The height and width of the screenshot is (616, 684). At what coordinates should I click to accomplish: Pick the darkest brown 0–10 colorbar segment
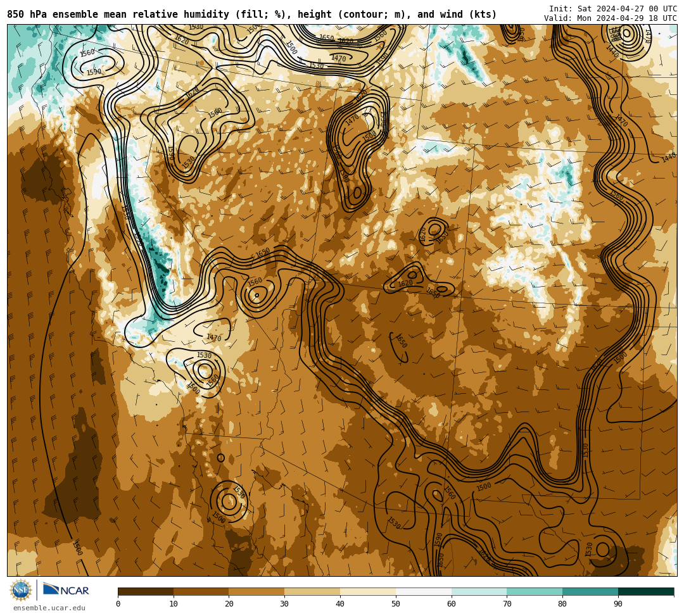(146, 591)
